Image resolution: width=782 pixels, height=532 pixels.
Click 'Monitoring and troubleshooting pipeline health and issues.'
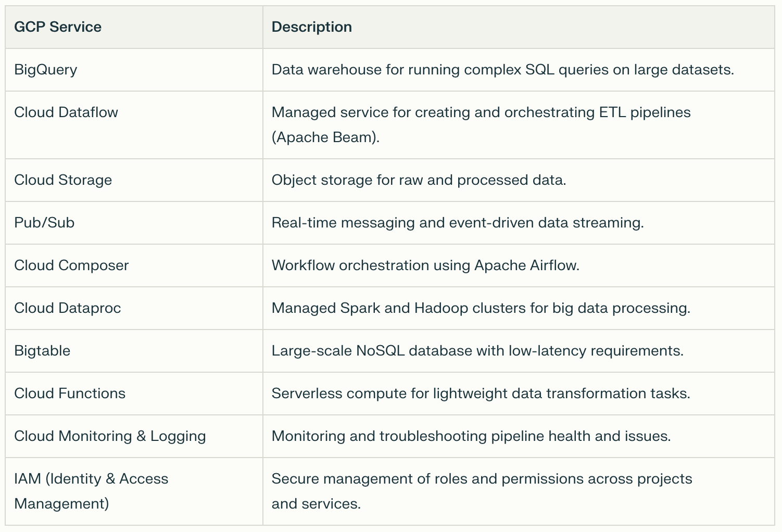tap(471, 436)
